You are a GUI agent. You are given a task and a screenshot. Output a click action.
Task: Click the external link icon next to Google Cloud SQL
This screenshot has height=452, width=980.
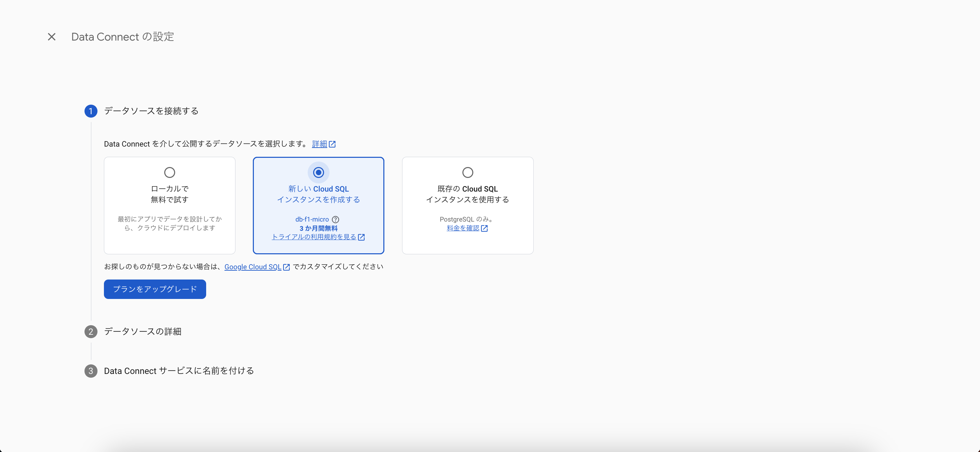click(x=287, y=267)
